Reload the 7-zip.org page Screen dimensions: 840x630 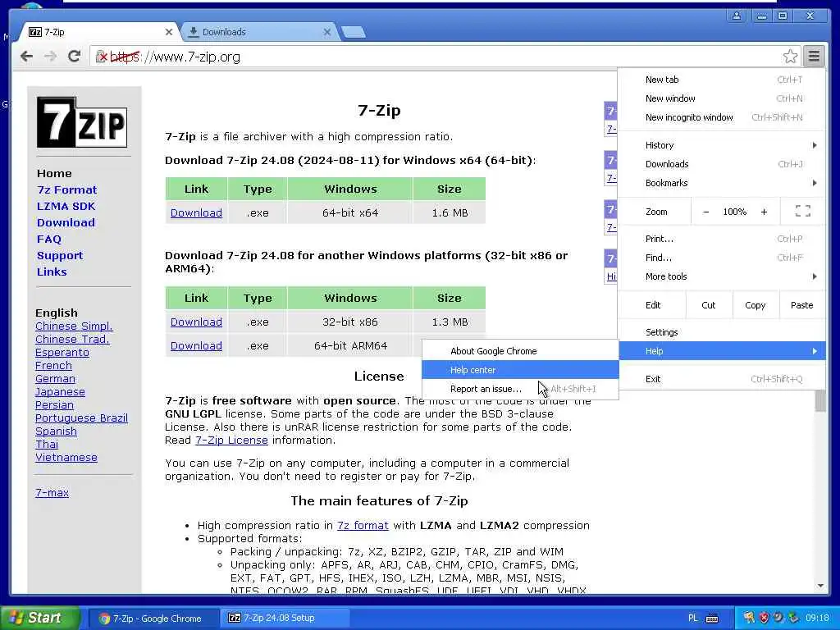[x=75, y=57]
